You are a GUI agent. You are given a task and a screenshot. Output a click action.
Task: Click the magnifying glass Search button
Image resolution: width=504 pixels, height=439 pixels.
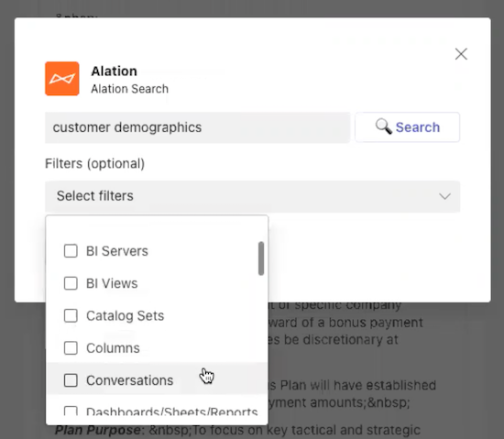(x=407, y=127)
